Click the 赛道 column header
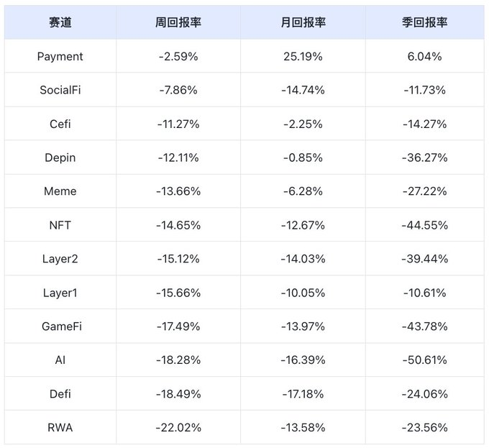 tap(60, 22)
